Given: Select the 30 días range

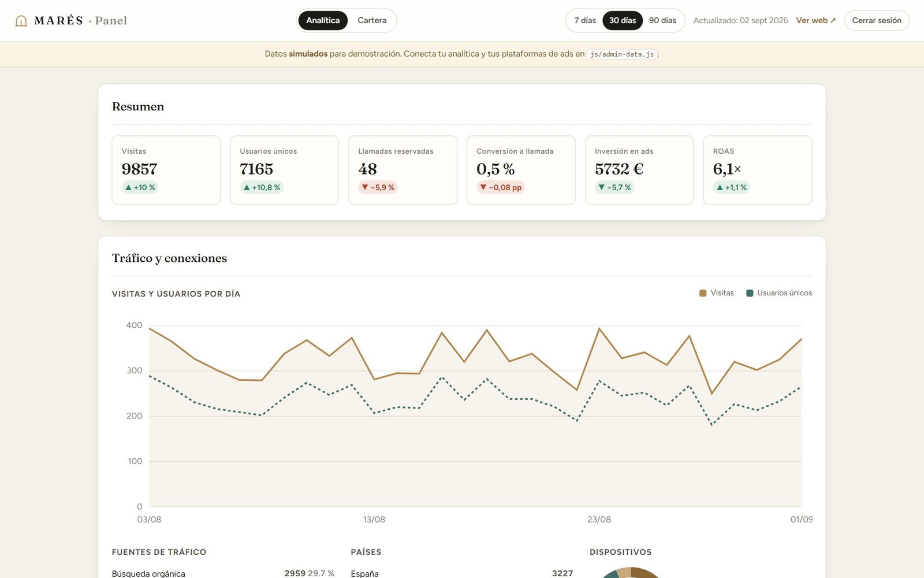Looking at the screenshot, I should (x=623, y=20).
